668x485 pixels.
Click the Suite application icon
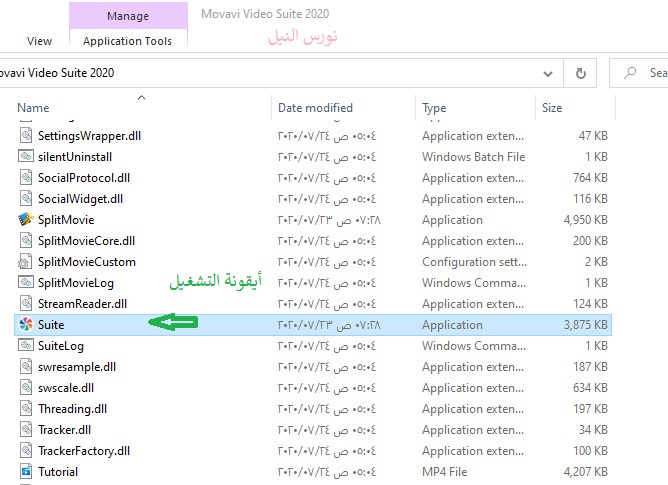point(26,325)
